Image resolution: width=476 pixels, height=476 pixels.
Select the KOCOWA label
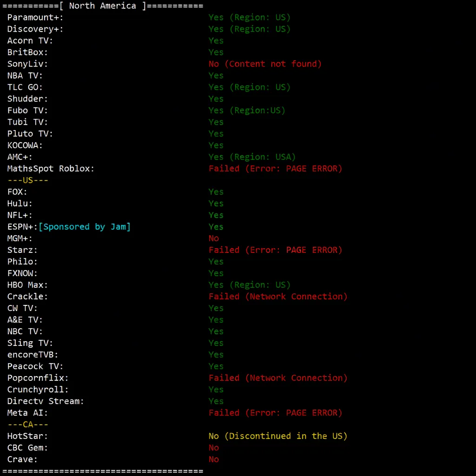click(x=25, y=145)
